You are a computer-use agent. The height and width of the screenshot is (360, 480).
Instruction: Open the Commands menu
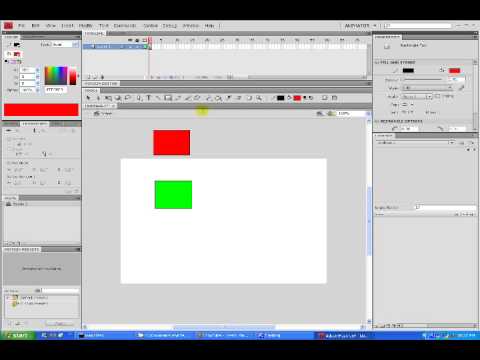[125, 26]
